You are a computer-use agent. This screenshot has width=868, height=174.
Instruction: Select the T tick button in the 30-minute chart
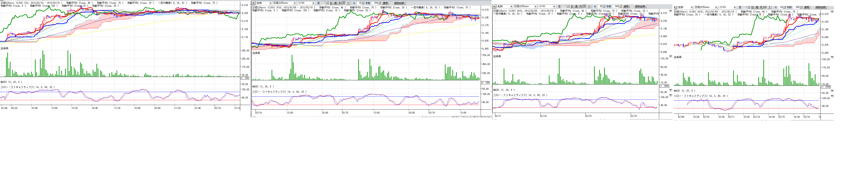[x=589, y=6]
